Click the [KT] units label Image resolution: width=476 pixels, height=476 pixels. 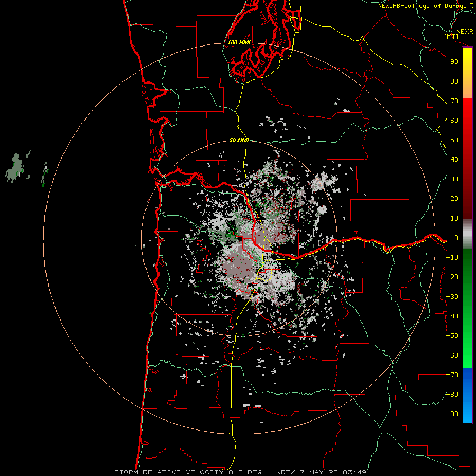pyautogui.click(x=452, y=36)
